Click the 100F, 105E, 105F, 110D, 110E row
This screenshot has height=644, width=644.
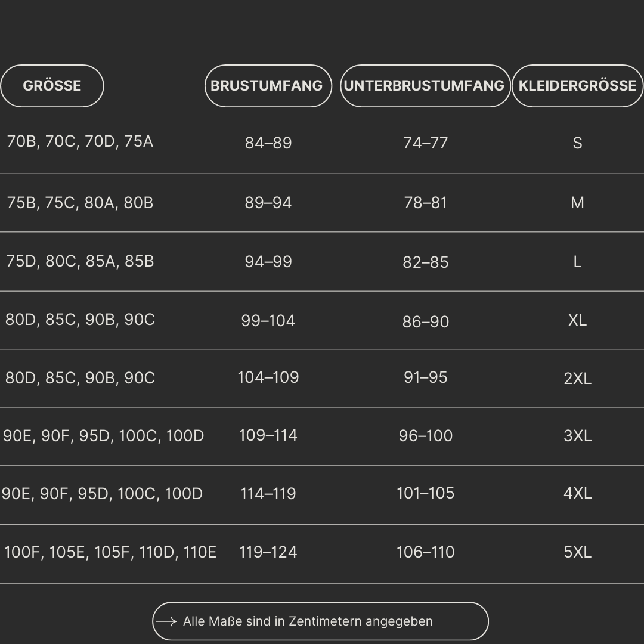pos(322,553)
